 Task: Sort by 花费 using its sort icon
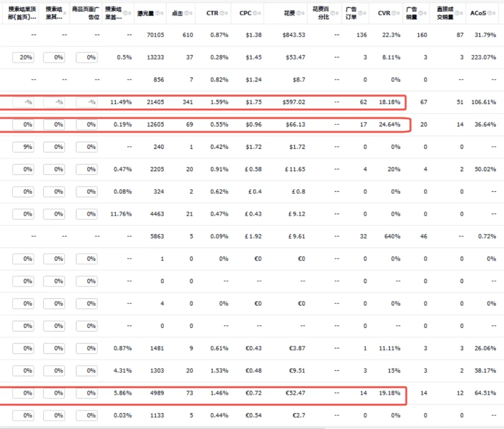coord(303,13)
